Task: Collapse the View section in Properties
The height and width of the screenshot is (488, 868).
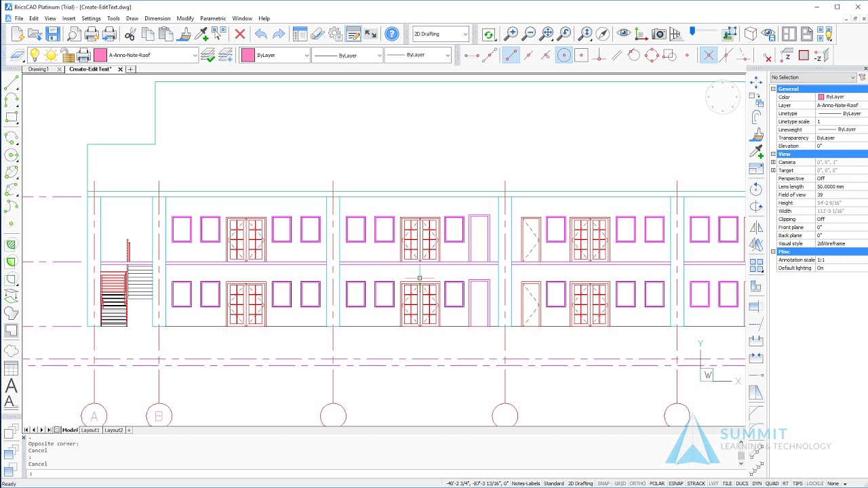Action: click(x=773, y=154)
